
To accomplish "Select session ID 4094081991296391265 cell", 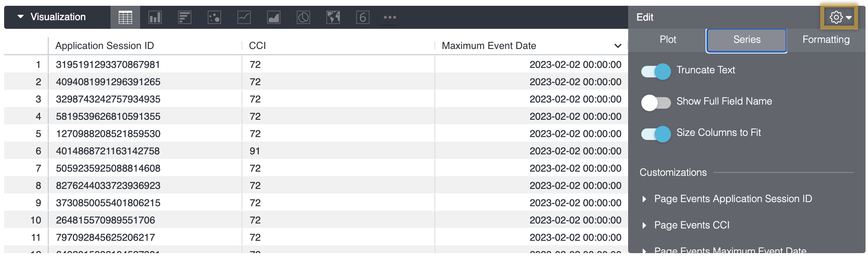I will [x=145, y=82].
